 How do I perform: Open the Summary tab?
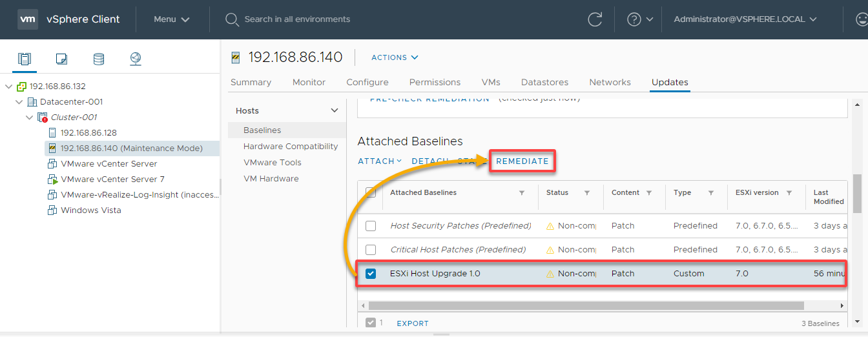pyautogui.click(x=251, y=83)
